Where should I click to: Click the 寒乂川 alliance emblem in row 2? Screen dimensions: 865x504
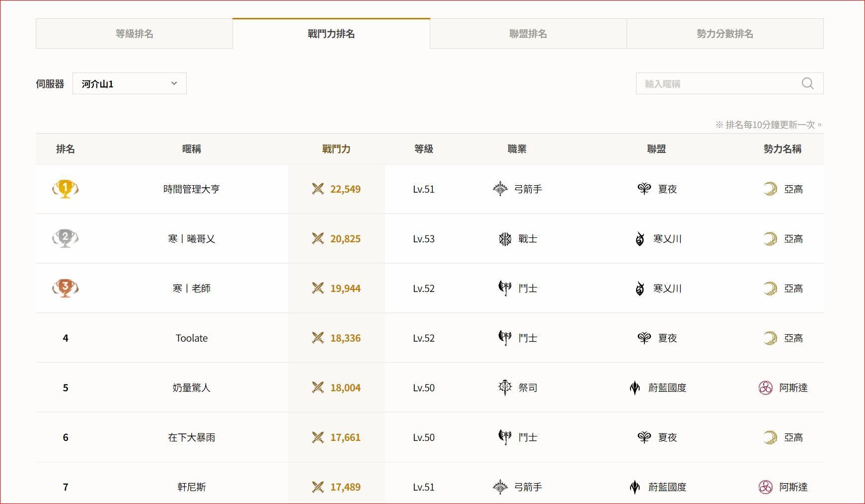pyautogui.click(x=640, y=239)
